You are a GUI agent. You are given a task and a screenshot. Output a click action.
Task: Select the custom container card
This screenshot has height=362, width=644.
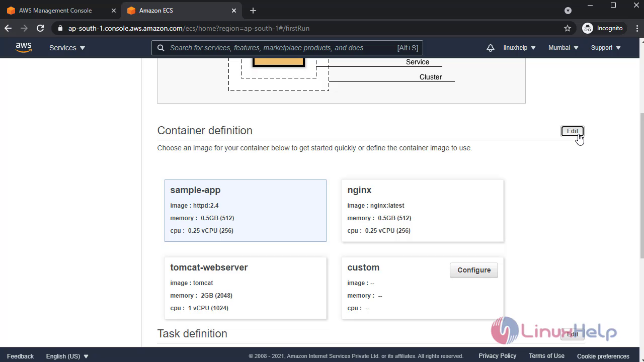click(x=423, y=288)
